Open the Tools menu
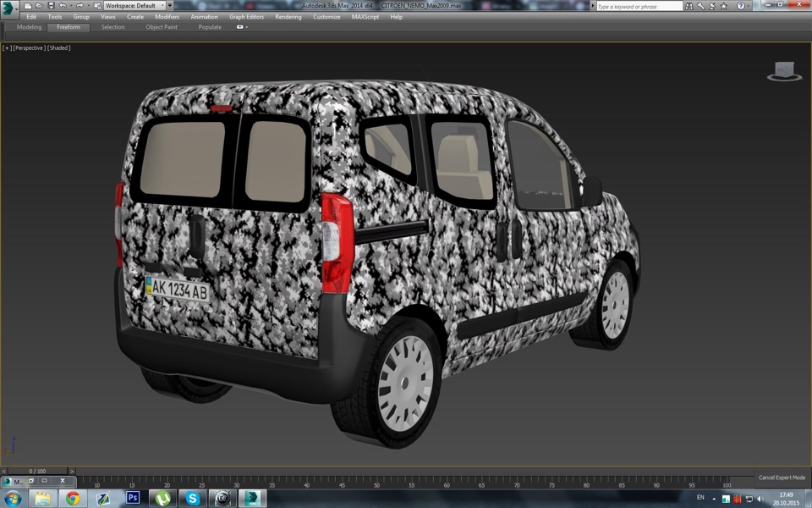 (x=55, y=17)
